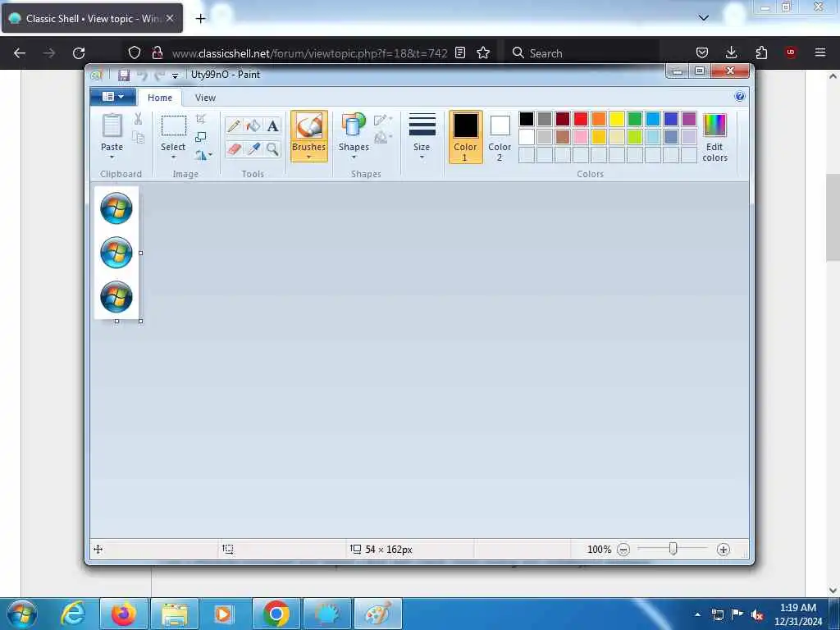Open Firefox hamburger application menu

pos(820,52)
